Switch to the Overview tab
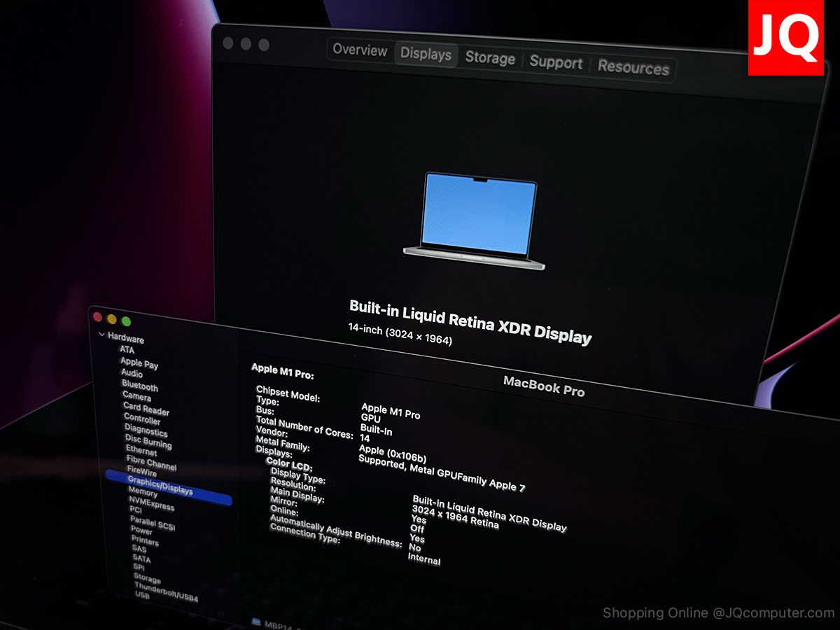Viewport: 840px width, 630px height. tap(360, 50)
